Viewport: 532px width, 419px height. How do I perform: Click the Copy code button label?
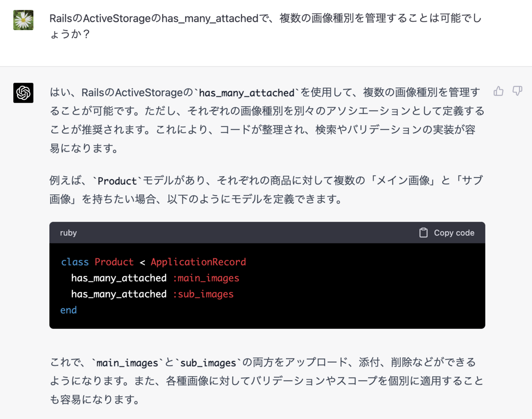coord(454,233)
